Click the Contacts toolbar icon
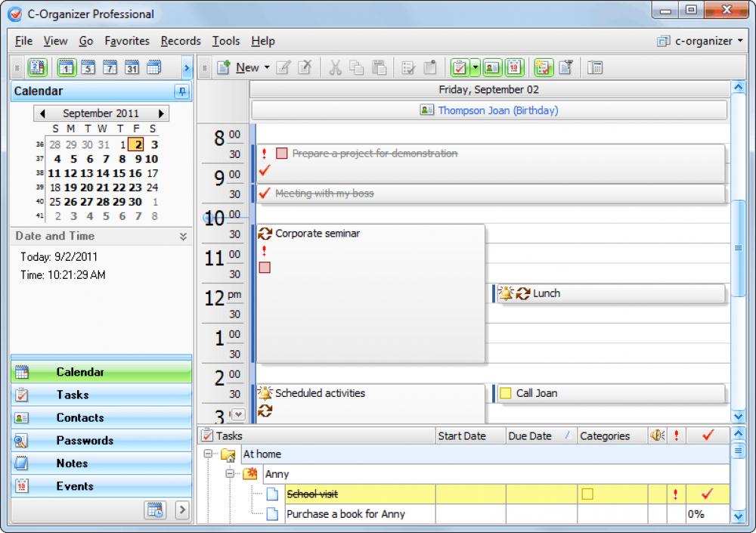 [493, 68]
